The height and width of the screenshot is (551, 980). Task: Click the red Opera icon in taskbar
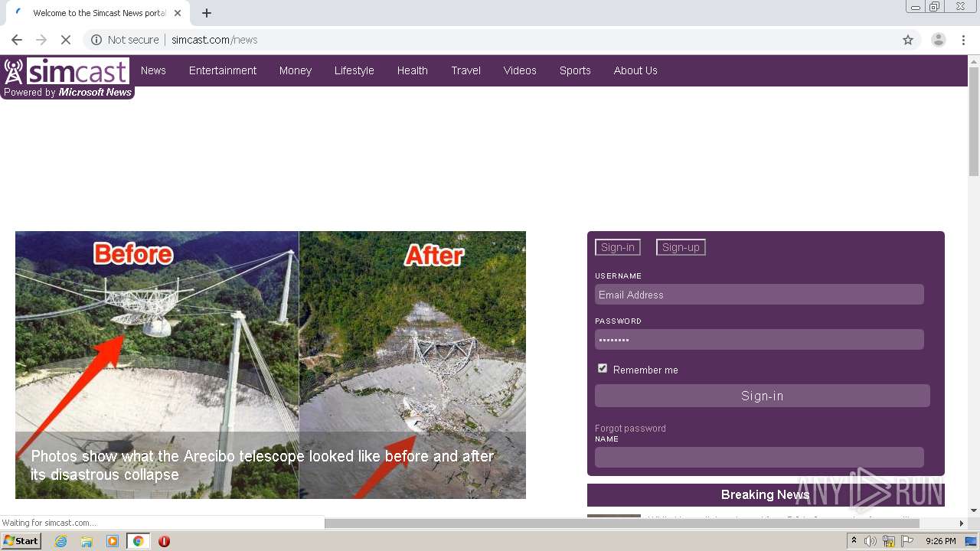pos(164,541)
